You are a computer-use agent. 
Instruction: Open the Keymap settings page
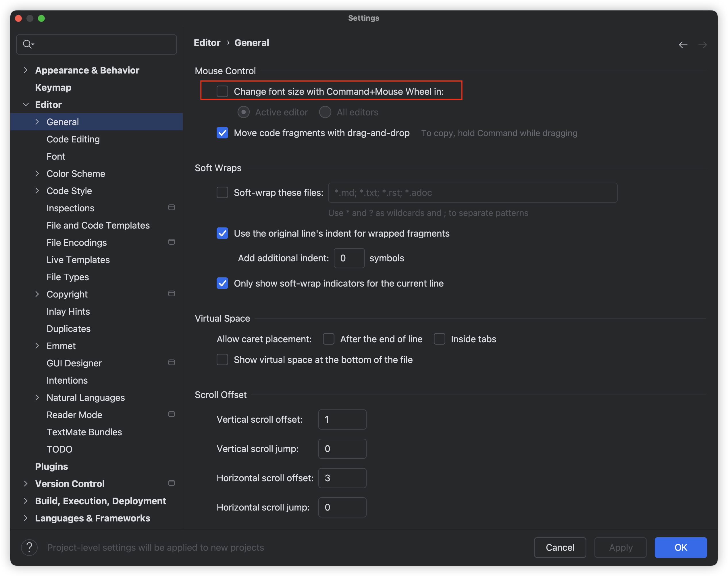click(x=53, y=88)
